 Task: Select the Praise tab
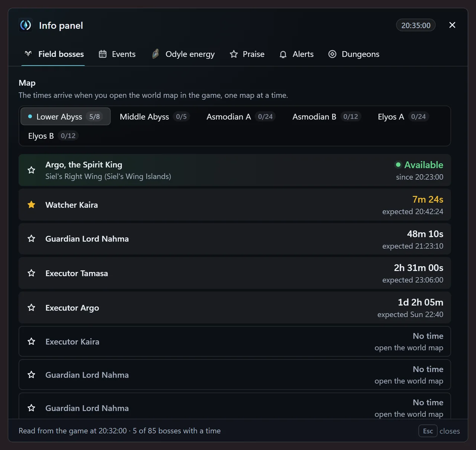coord(247,54)
